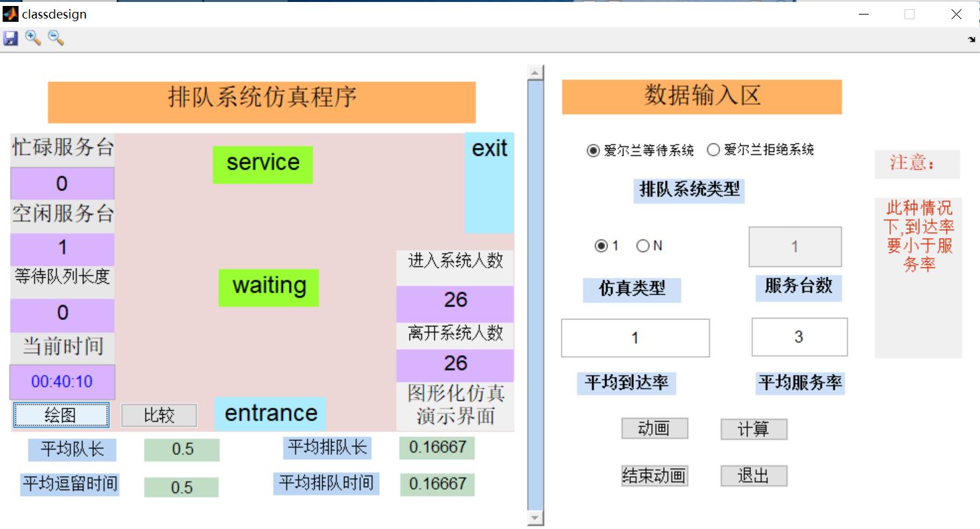Select the Zoom Out toolbar icon
The height and width of the screenshot is (529, 980).
click(x=56, y=38)
